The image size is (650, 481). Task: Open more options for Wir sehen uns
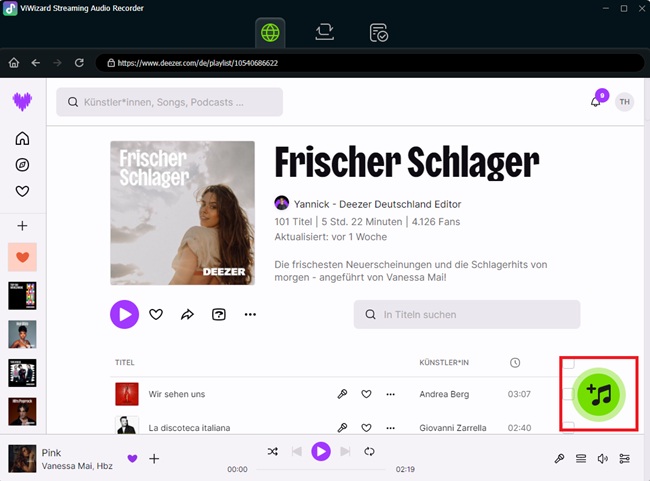tap(390, 394)
